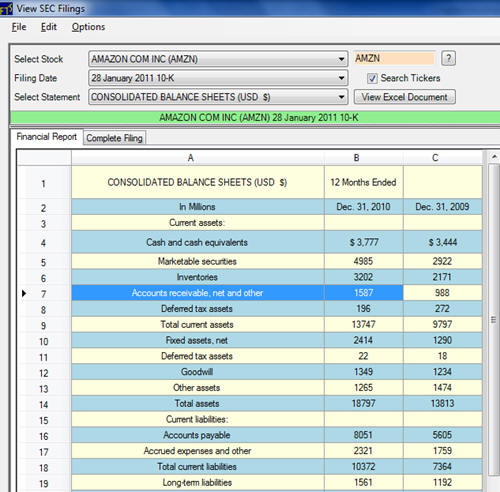500x492 pixels.
Task: Open the Options menu
Action: pos(88,27)
